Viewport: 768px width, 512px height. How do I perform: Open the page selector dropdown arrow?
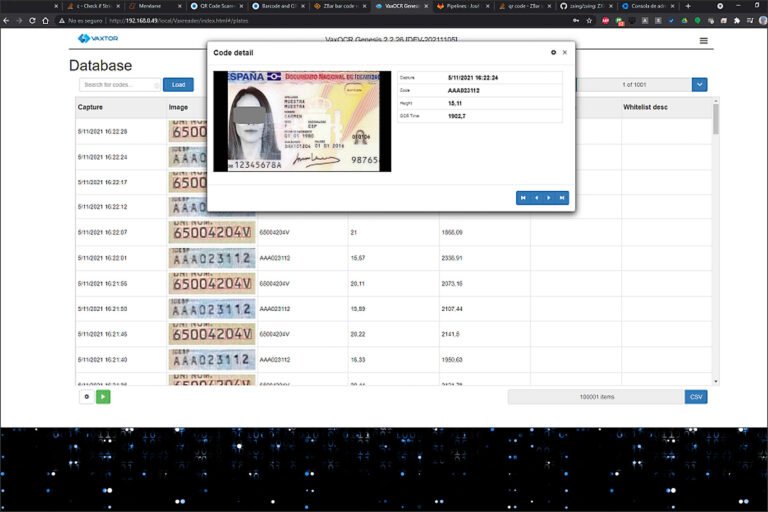(699, 85)
